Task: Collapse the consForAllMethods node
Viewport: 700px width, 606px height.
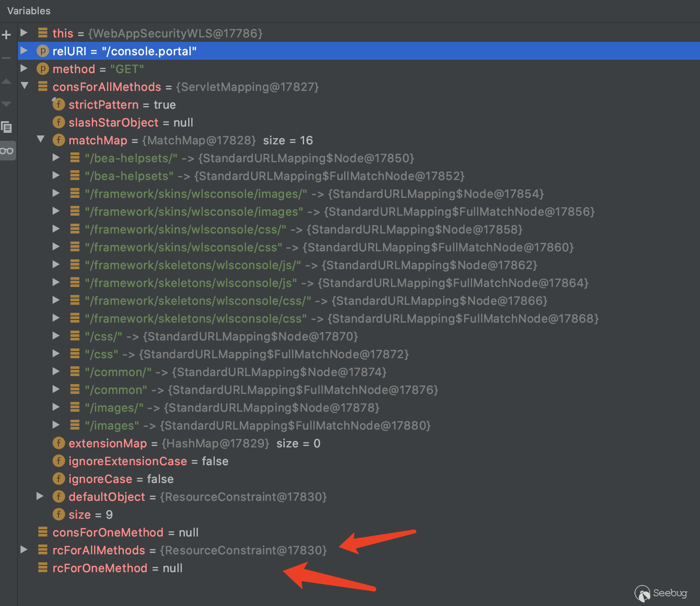Action: [x=25, y=86]
